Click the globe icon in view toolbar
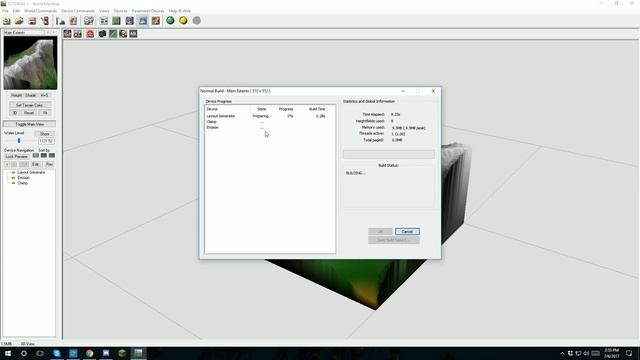 (x=123, y=34)
